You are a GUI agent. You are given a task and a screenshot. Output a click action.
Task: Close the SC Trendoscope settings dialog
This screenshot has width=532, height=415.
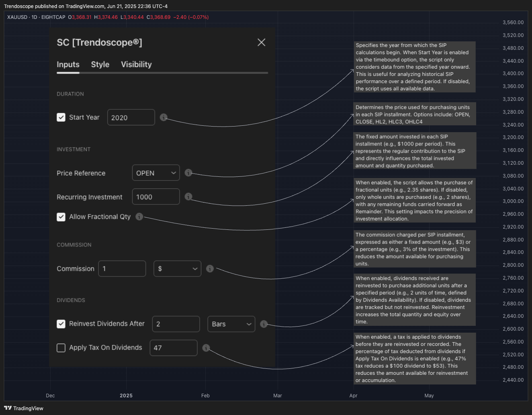262,42
